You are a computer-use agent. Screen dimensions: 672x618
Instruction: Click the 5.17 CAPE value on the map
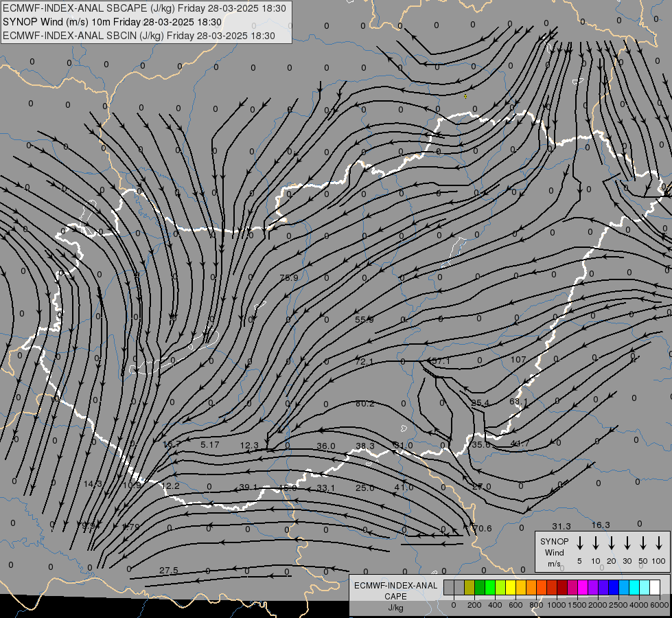(210, 445)
